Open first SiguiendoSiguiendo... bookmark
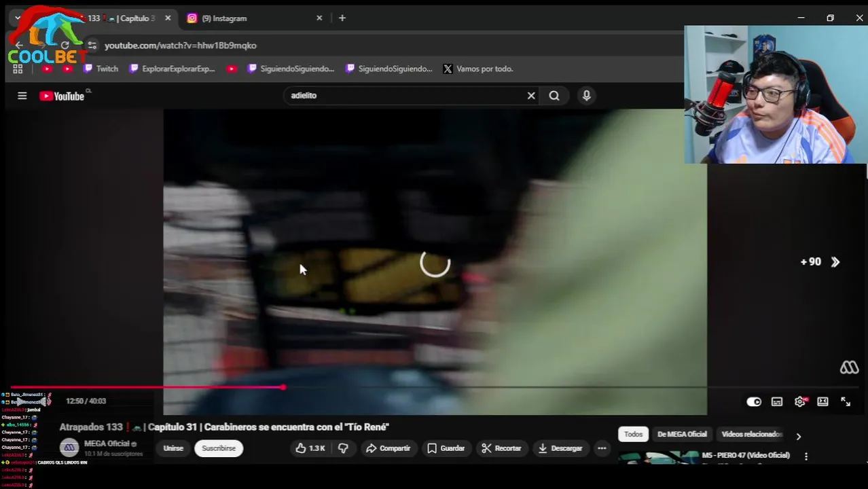 tap(291, 69)
